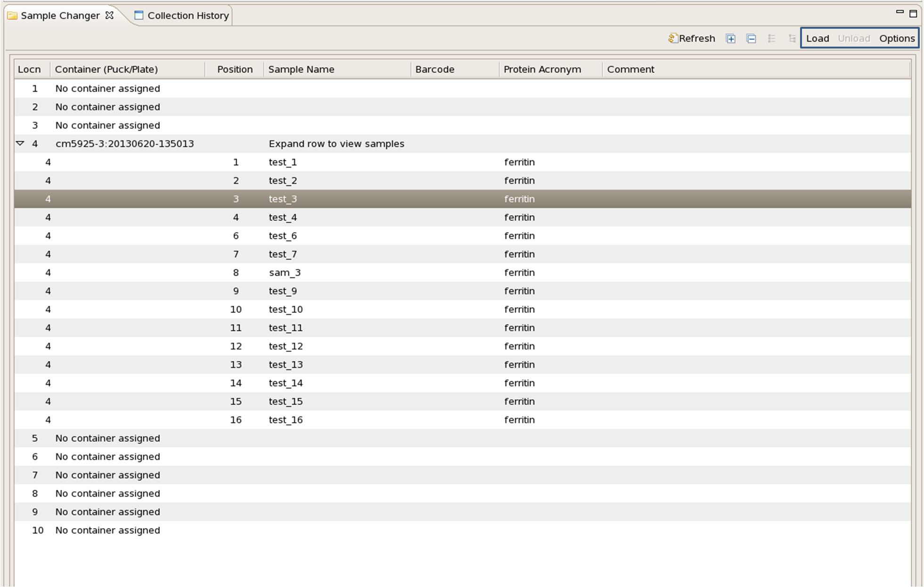Select location 10 'No container assigned' row
The image size is (924, 587).
pyautogui.click(x=107, y=530)
